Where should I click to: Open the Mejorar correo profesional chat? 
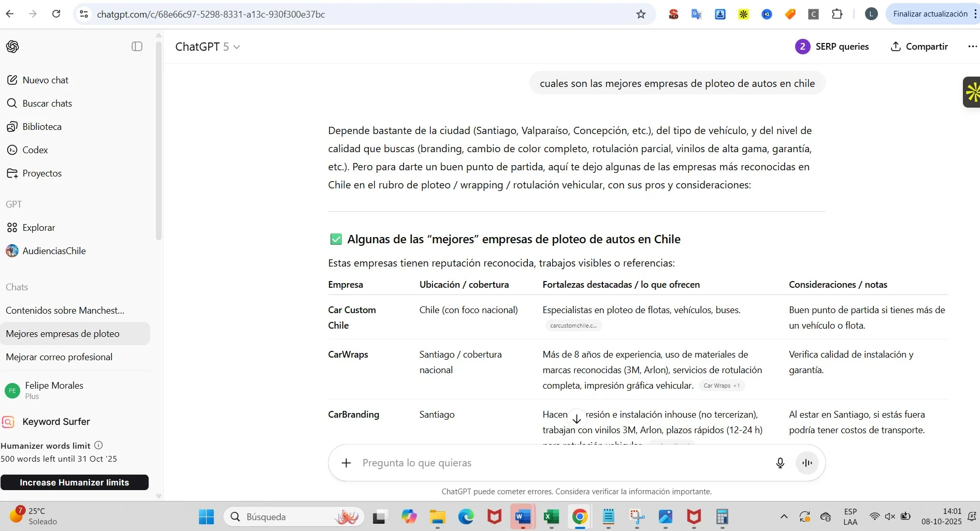59,357
